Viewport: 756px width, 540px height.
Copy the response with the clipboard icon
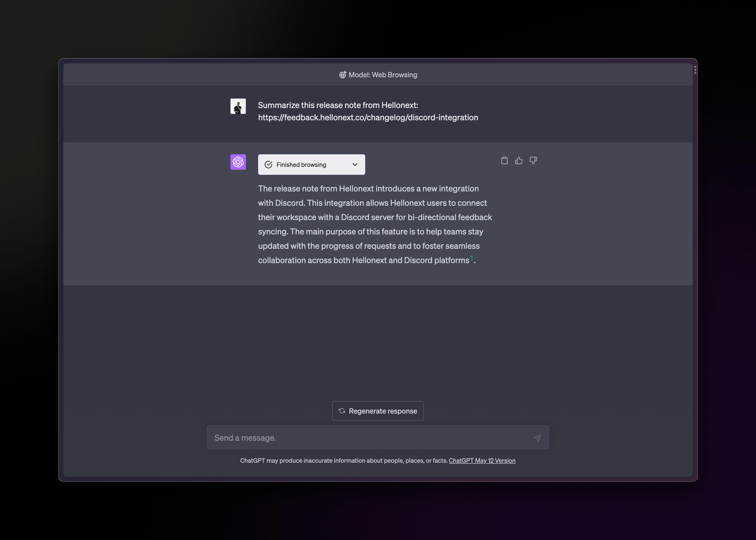[x=504, y=161]
